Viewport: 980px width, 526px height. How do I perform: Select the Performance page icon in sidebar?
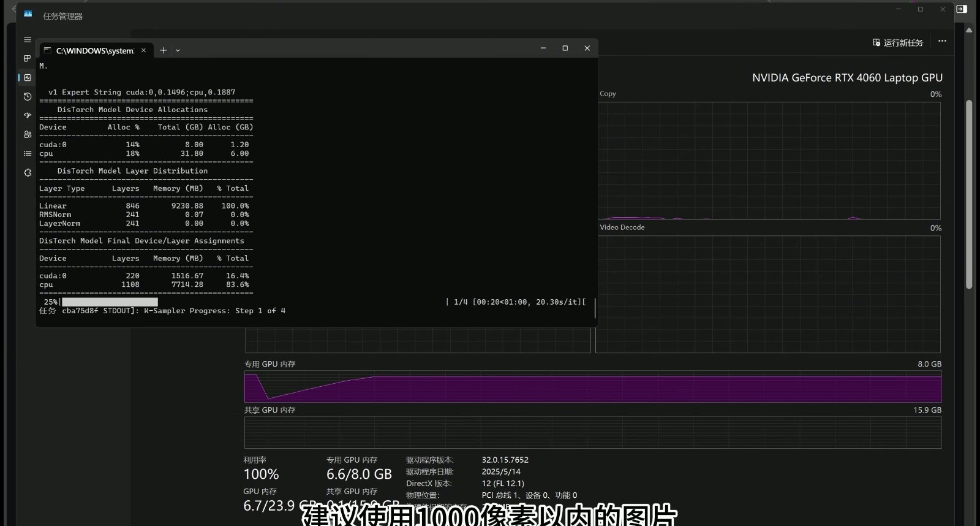coord(28,77)
